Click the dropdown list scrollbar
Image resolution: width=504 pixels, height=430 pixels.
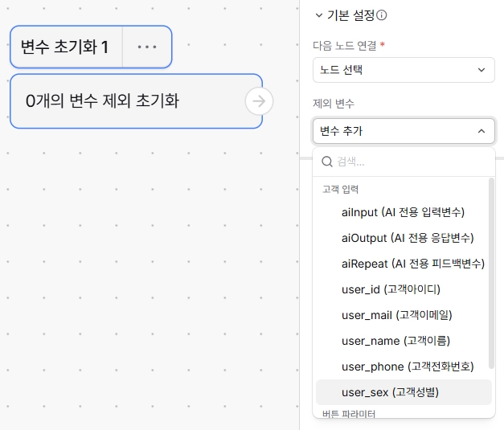click(491, 273)
